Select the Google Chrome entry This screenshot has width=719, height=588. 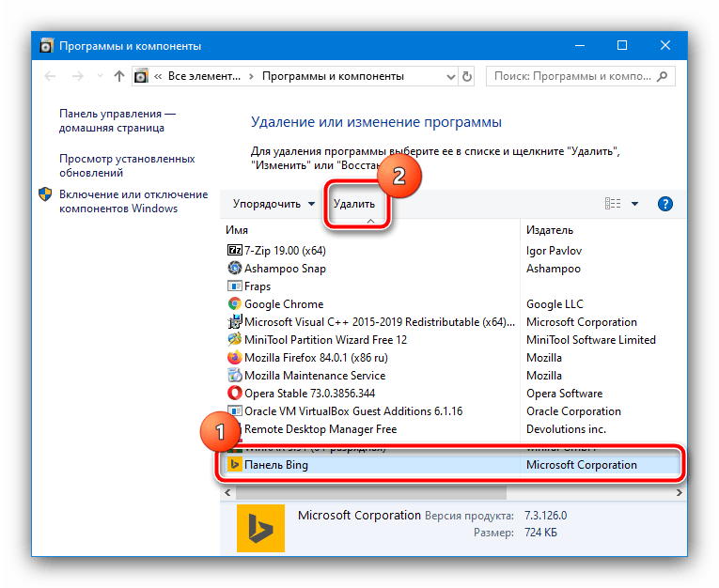(370, 303)
